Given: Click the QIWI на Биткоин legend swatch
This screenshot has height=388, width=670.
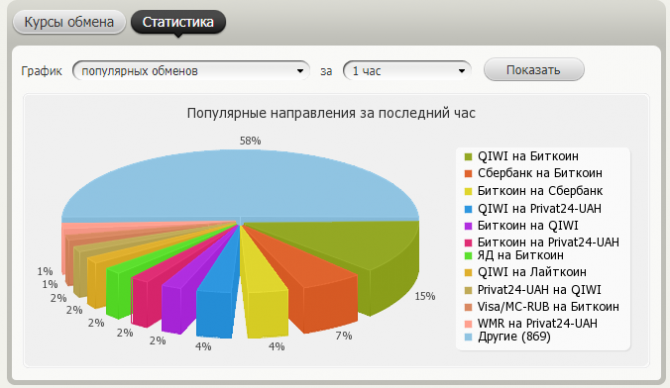Looking at the screenshot, I should pos(468,157).
